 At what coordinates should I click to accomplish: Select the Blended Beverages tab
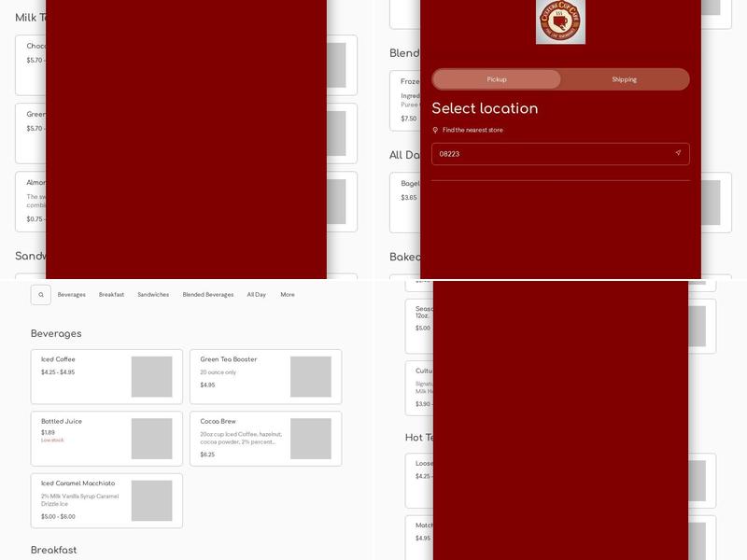pos(208,295)
